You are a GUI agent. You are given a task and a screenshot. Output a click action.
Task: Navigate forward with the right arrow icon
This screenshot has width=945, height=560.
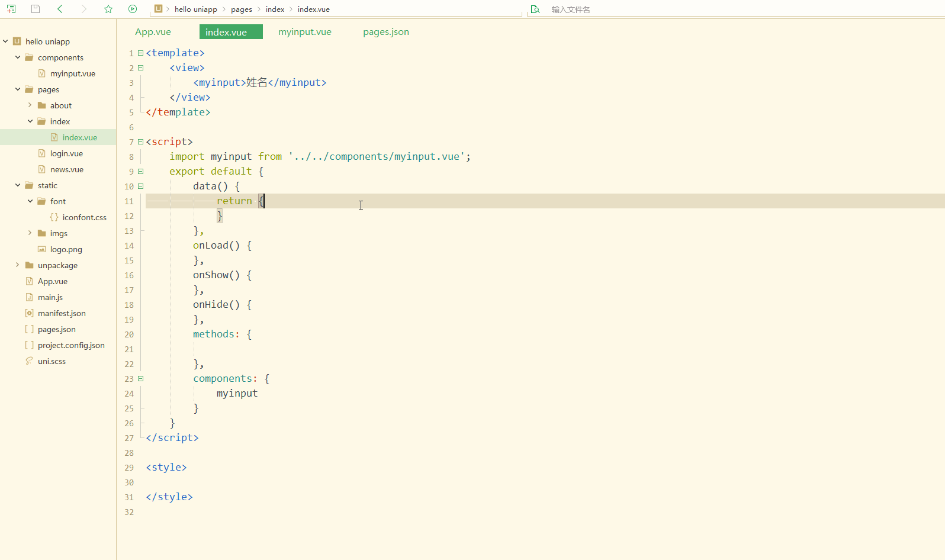tap(83, 9)
